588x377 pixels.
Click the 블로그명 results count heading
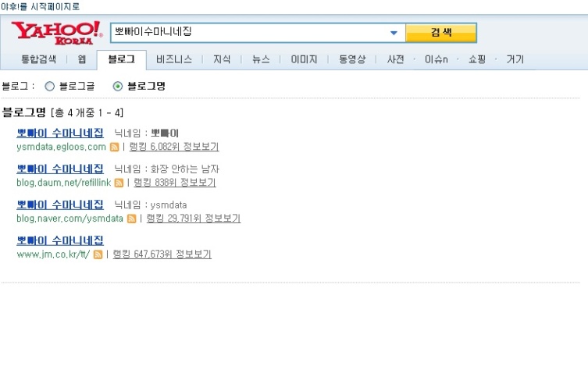(62, 112)
